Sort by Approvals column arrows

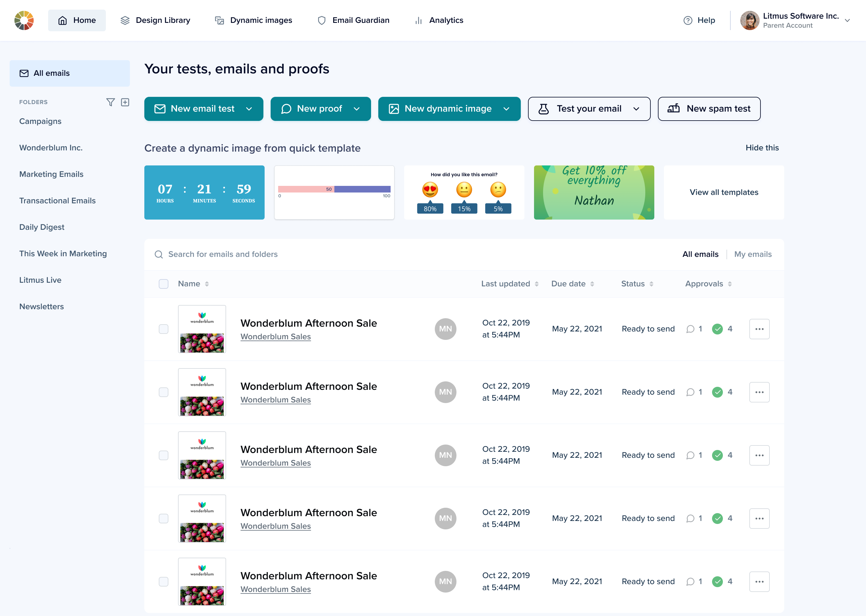tap(729, 284)
